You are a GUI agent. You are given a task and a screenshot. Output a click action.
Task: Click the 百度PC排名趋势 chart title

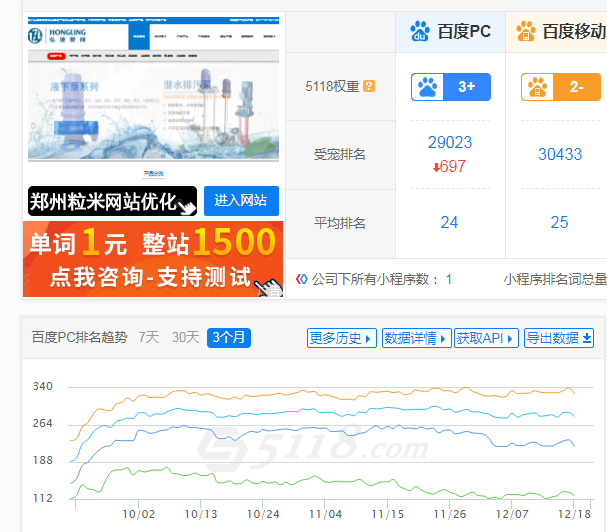coord(79,337)
